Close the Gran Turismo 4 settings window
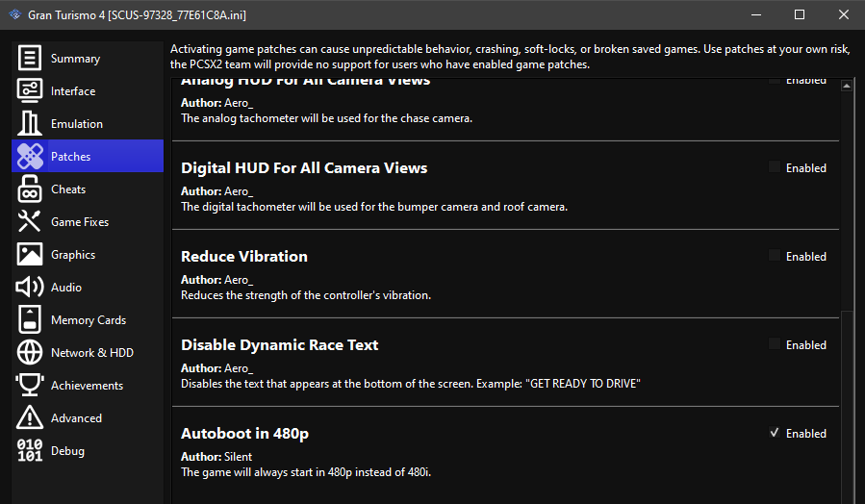This screenshot has width=865, height=504. point(844,14)
